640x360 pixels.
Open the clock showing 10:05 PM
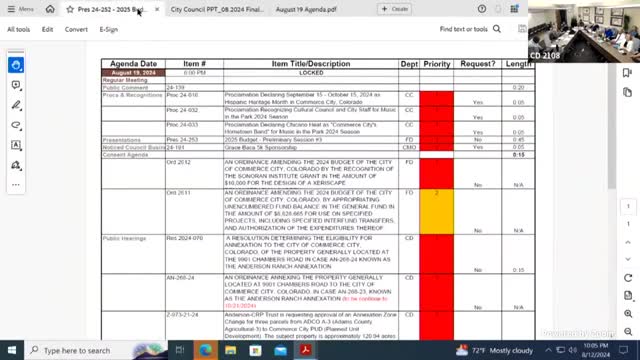596,350
